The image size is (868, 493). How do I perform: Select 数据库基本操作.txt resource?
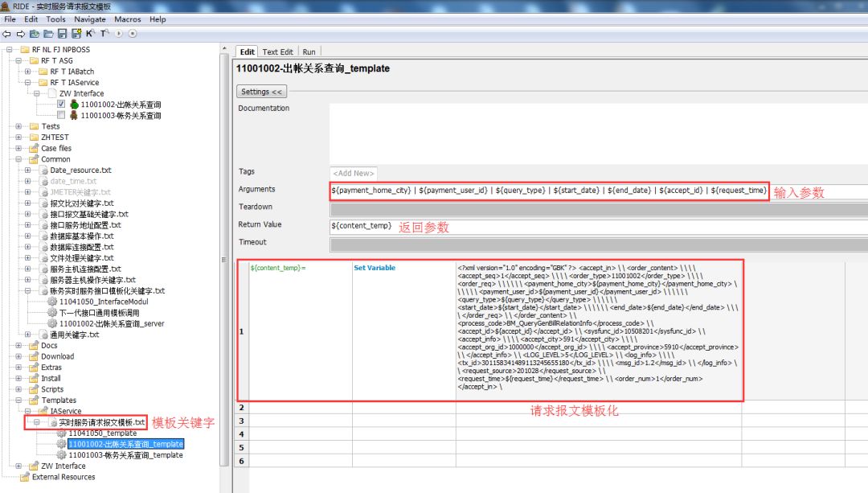tap(82, 236)
